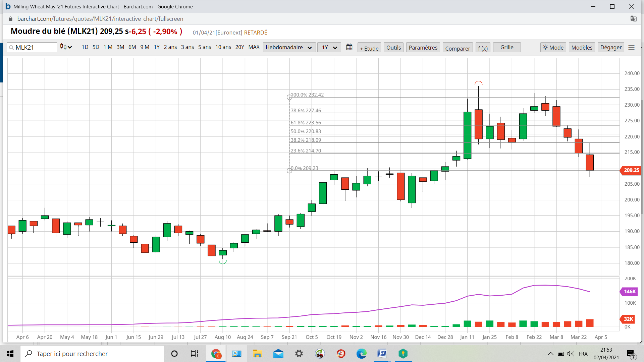Open the chart type candlestick selector
Image resolution: width=644 pixels, height=362 pixels.
(66, 47)
